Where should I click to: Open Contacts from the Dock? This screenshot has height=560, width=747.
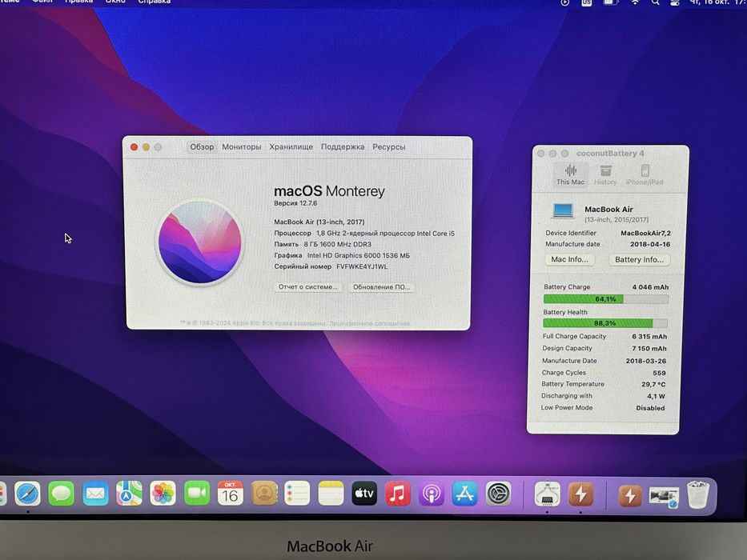click(264, 494)
